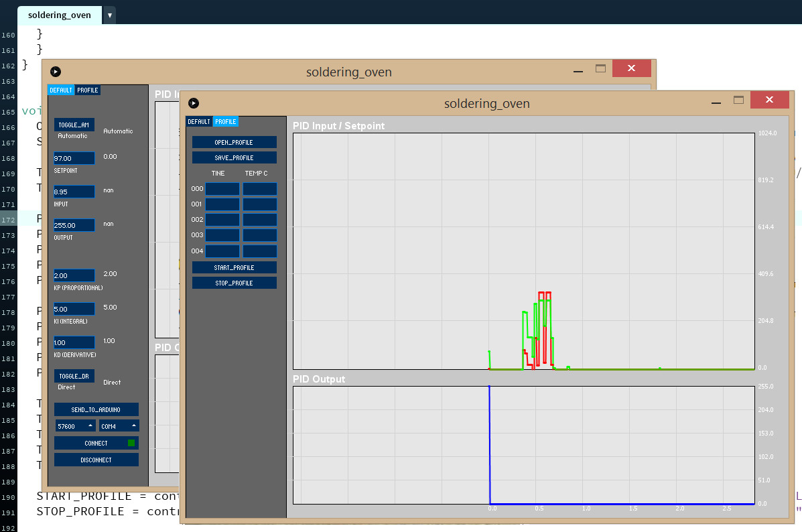
Task: Select PROFILE tab in back window
Action: [x=88, y=90]
